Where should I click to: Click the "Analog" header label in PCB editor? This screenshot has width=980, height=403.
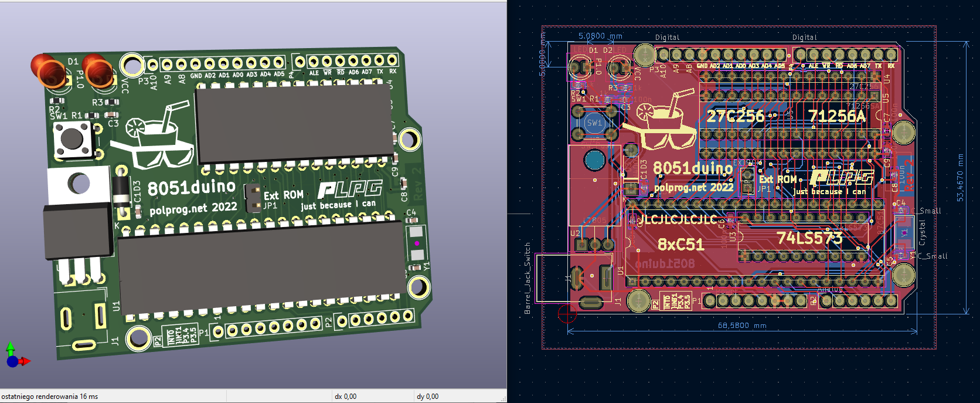(829, 289)
